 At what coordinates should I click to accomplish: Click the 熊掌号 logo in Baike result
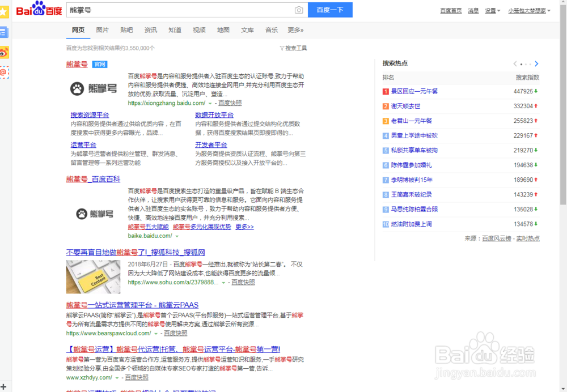pos(95,214)
